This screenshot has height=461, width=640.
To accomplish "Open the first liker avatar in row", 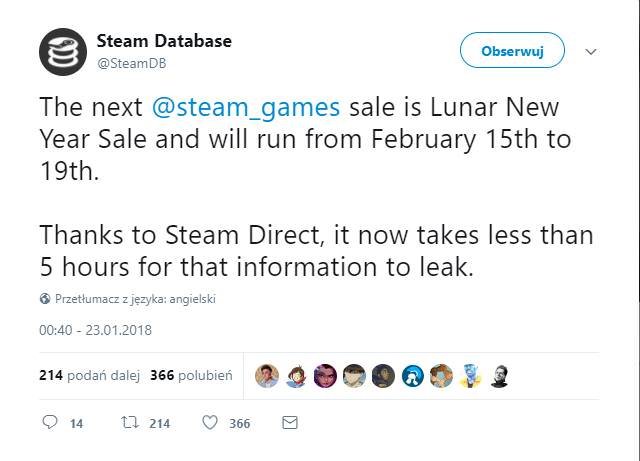I will [266, 376].
